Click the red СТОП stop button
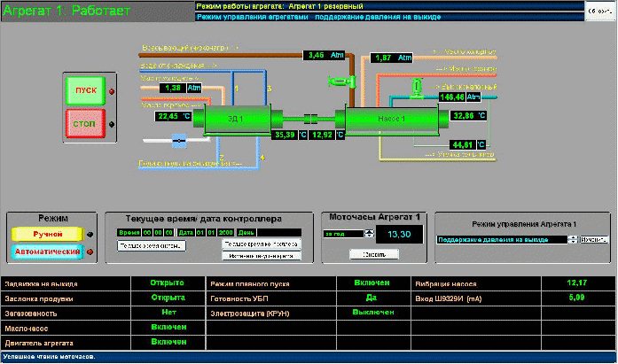 click(85, 124)
